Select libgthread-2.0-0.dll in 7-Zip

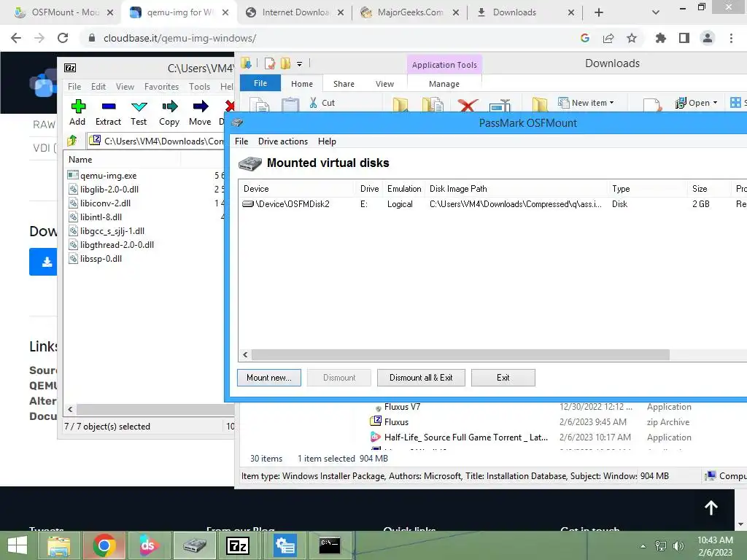point(117,245)
